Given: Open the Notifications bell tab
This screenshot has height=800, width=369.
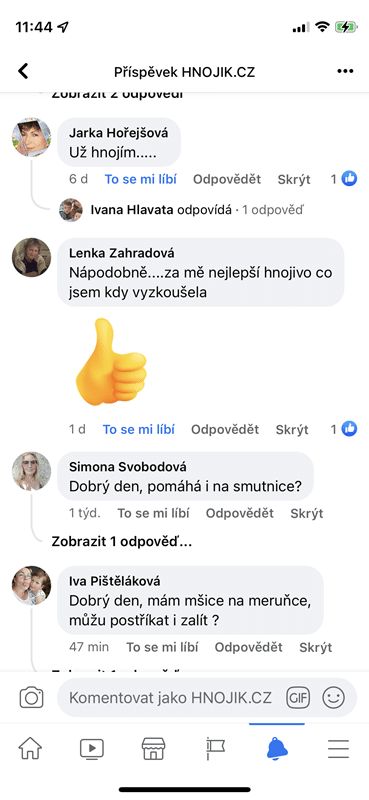Looking at the screenshot, I should pyautogui.click(x=277, y=748).
